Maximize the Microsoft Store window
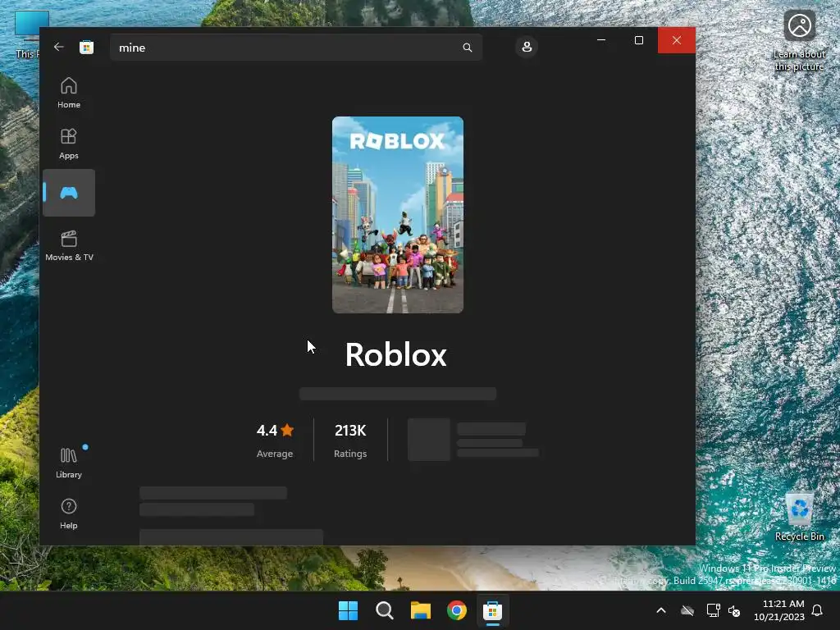Viewport: 840px width, 630px height. click(638, 40)
